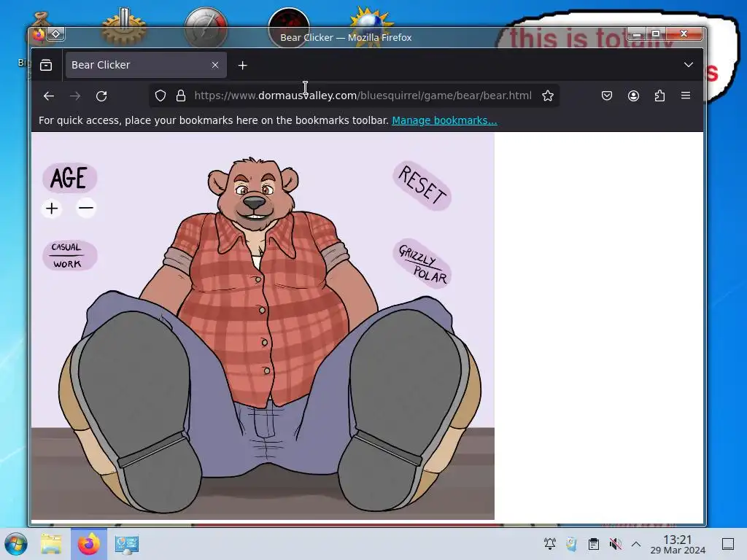Open file manager from taskbar

point(52,544)
